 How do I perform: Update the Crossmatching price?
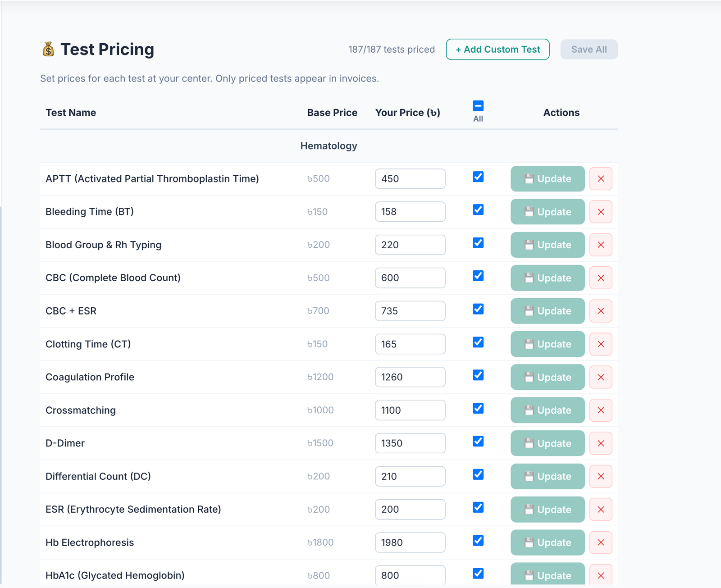click(548, 410)
